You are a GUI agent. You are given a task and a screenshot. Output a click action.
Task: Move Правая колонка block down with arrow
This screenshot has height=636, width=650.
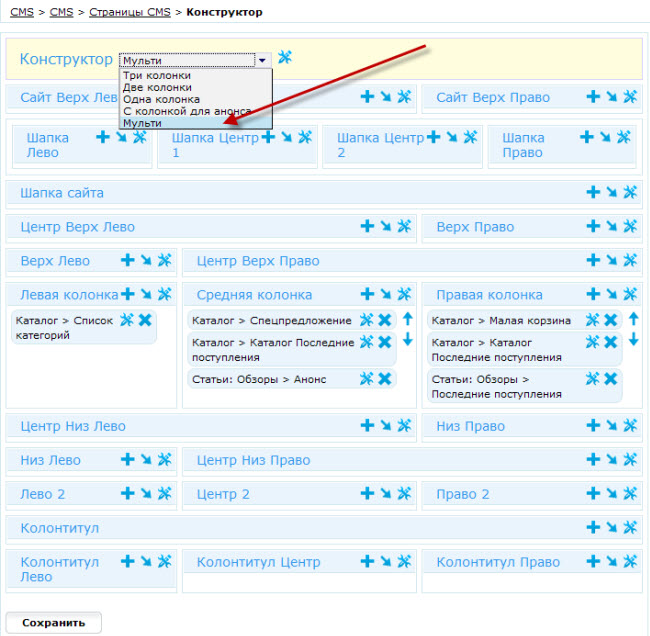coord(633,340)
